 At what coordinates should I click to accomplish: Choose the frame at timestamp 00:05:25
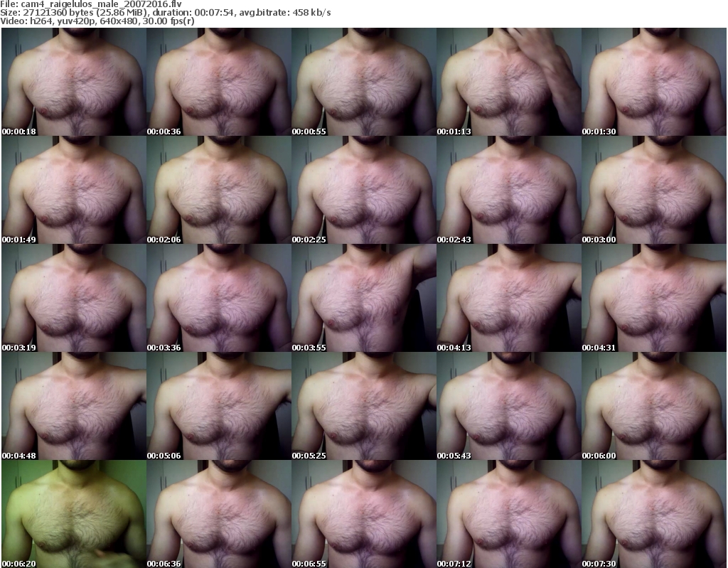click(364, 406)
